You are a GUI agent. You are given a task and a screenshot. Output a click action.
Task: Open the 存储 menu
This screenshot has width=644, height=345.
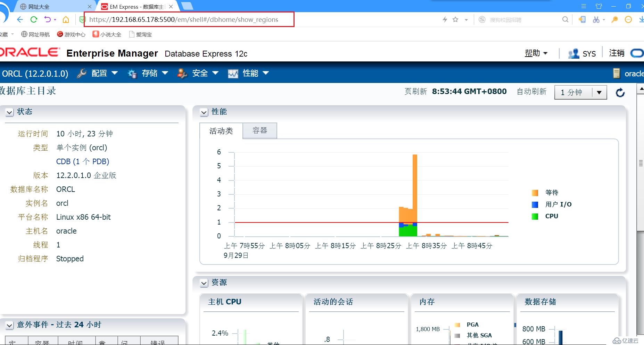click(155, 73)
